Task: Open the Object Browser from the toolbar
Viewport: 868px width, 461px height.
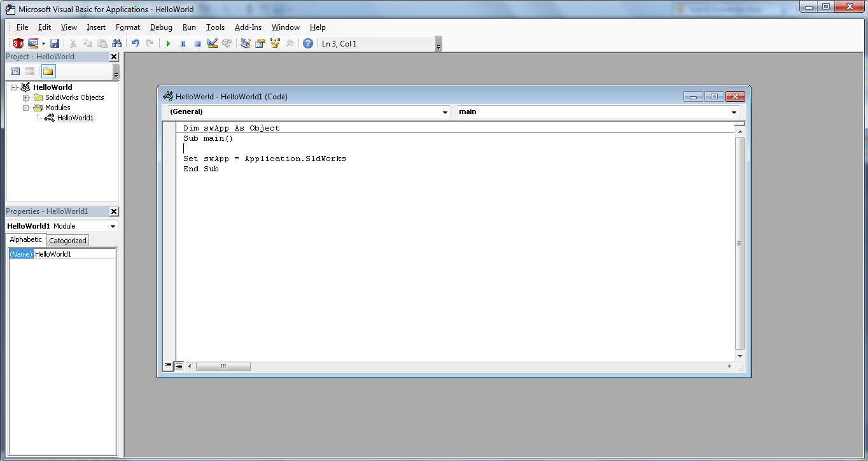Action: pyautogui.click(x=274, y=43)
